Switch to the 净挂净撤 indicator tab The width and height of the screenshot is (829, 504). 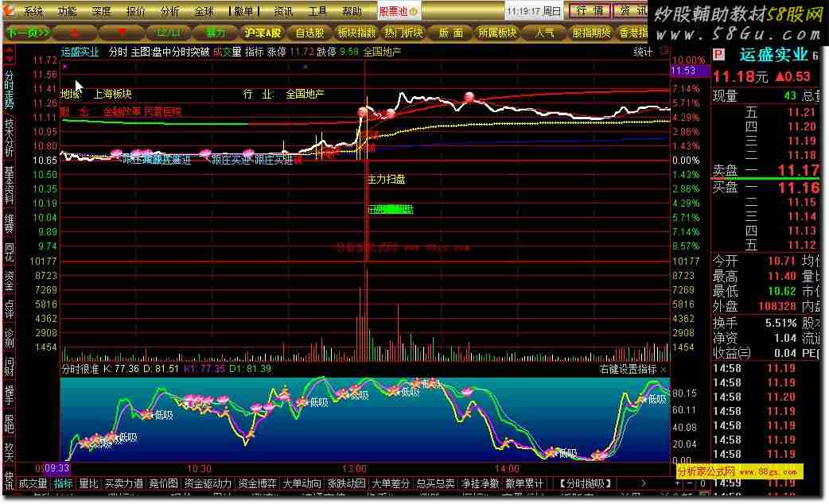(480, 483)
